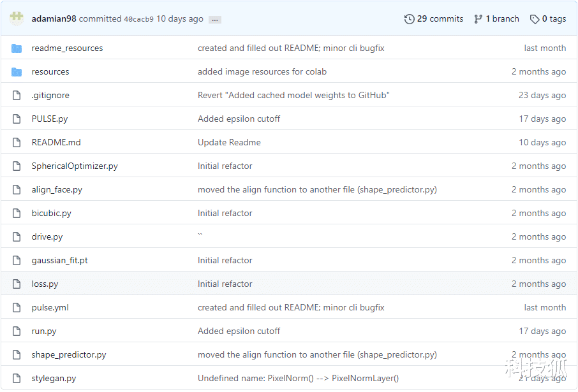Open the 'Update Readme' commit message
The width and height of the screenshot is (578, 392).
pos(229,142)
